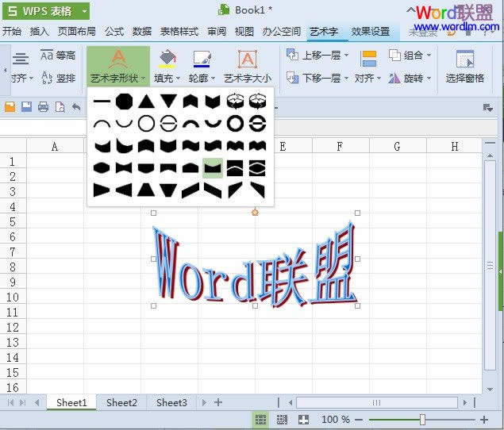Click the 等高 equal height button
This screenshot has height=430, width=504.
[58, 56]
